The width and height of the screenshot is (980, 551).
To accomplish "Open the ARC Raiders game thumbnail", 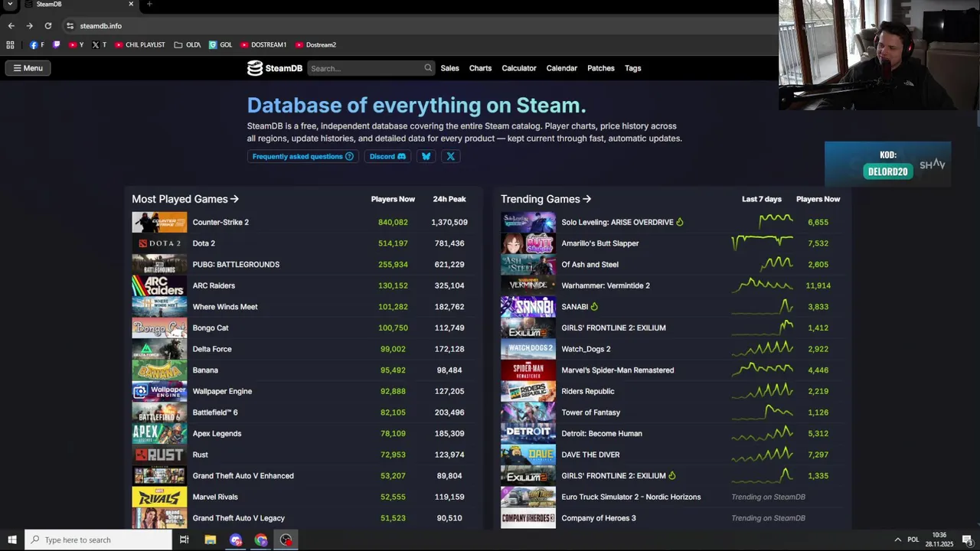I will click(159, 285).
